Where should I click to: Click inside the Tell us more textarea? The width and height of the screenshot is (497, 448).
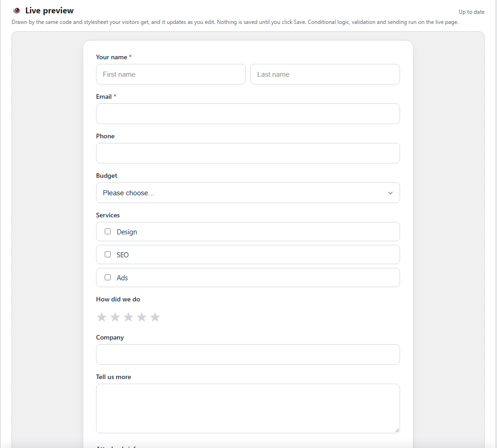[x=248, y=408]
